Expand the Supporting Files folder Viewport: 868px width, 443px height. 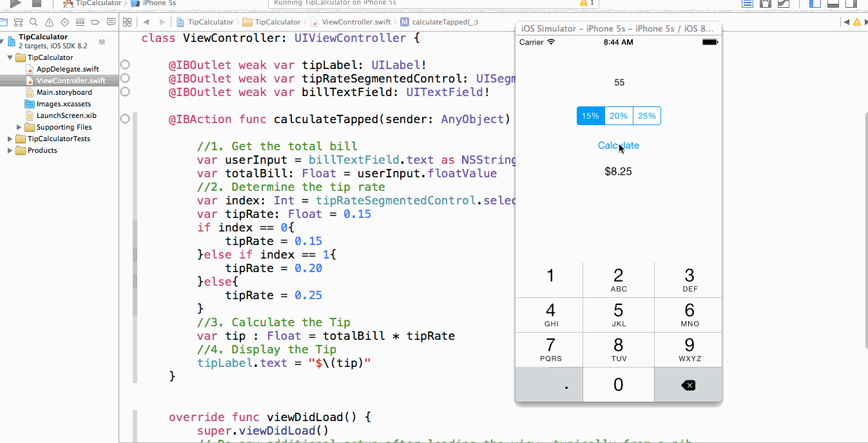pos(19,127)
